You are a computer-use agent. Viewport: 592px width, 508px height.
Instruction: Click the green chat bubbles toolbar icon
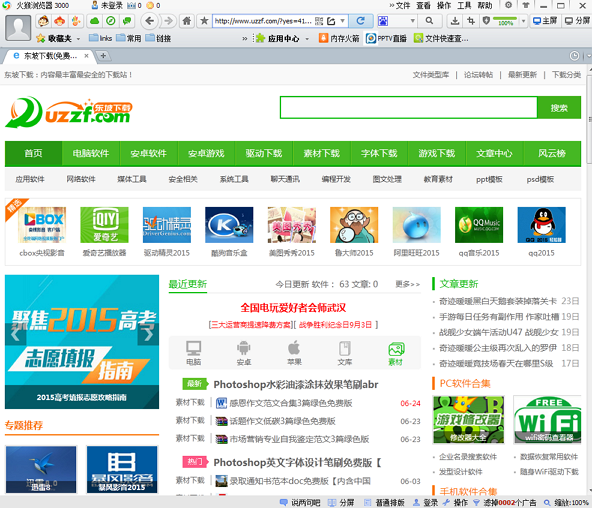click(127, 21)
